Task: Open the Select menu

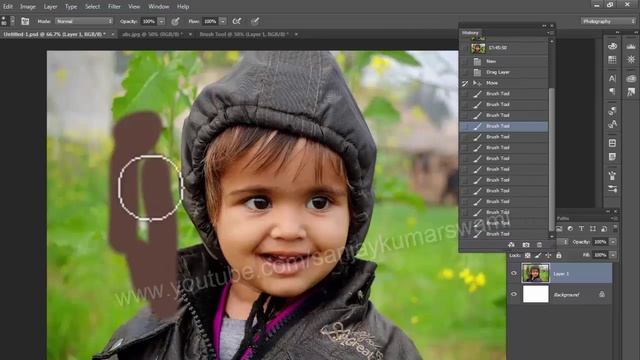Action: [92, 7]
